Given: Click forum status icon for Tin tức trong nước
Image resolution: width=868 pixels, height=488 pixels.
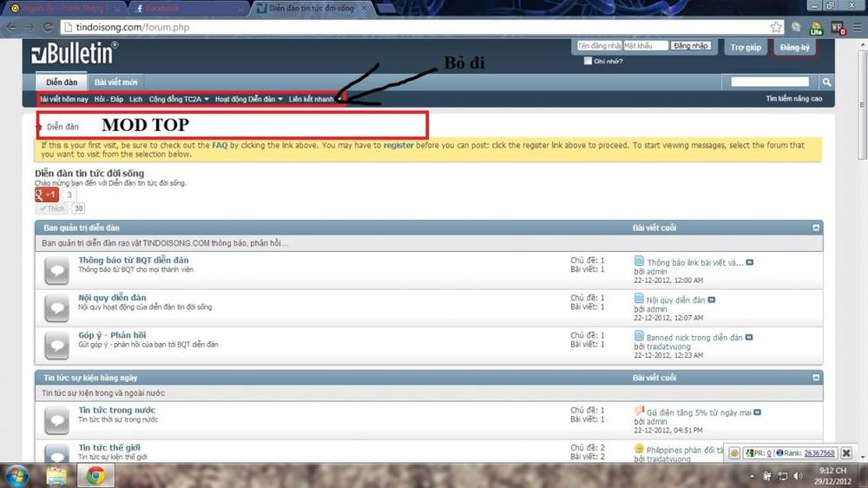Looking at the screenshot, I should (56, 420).
